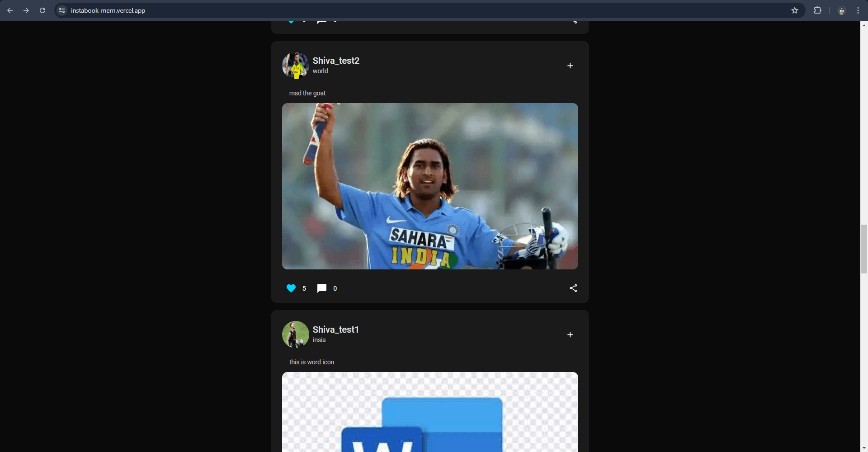Open comments on Shiva_test2's post
The width and height of the screenshot is (868, 452).
point(321,288)
